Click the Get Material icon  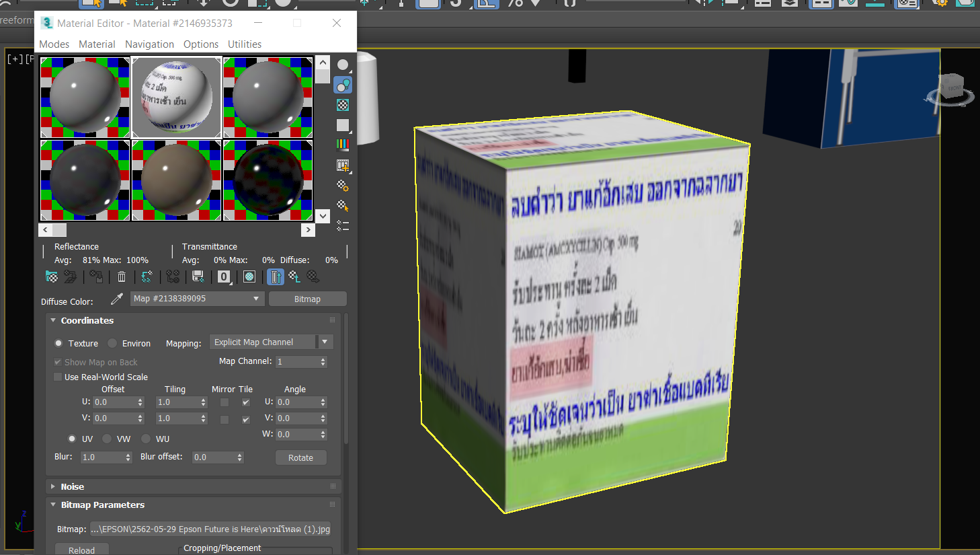51,276
